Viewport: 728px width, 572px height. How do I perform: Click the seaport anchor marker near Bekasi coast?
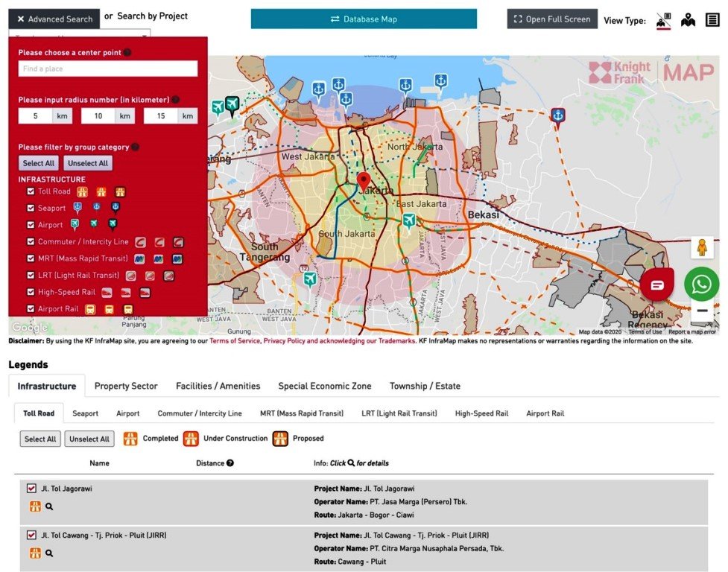557,116
